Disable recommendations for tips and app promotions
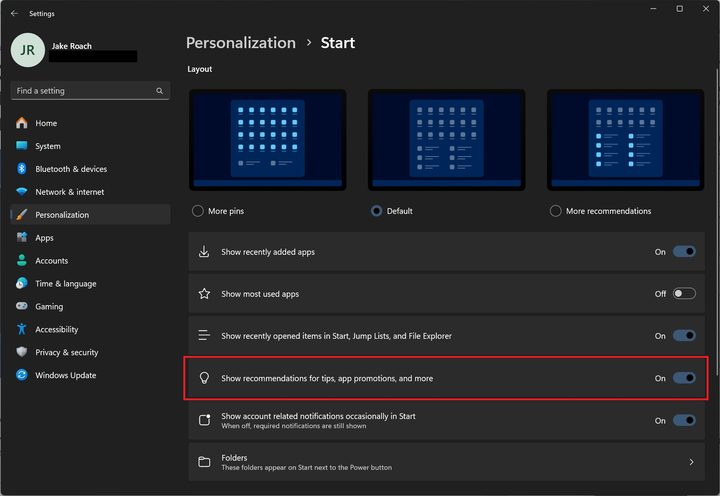This screenshot has height=496, width=720. tap(684, 378)
